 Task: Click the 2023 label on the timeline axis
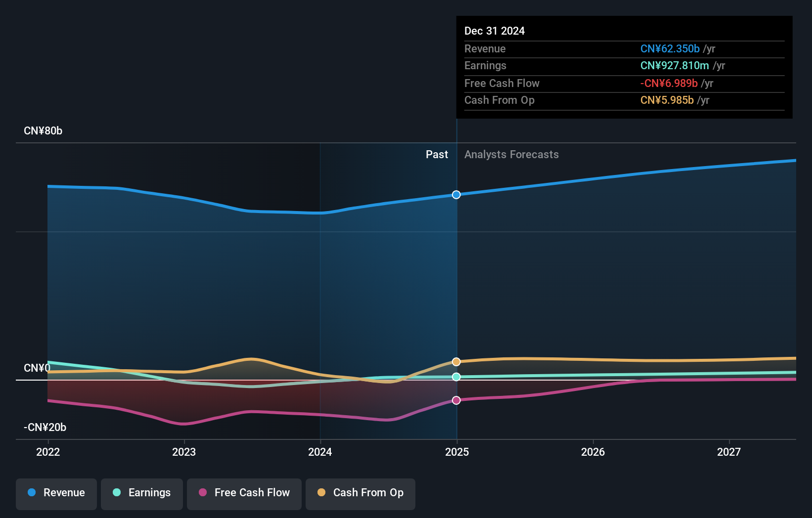pyautogui.click(x=183, y=451)
